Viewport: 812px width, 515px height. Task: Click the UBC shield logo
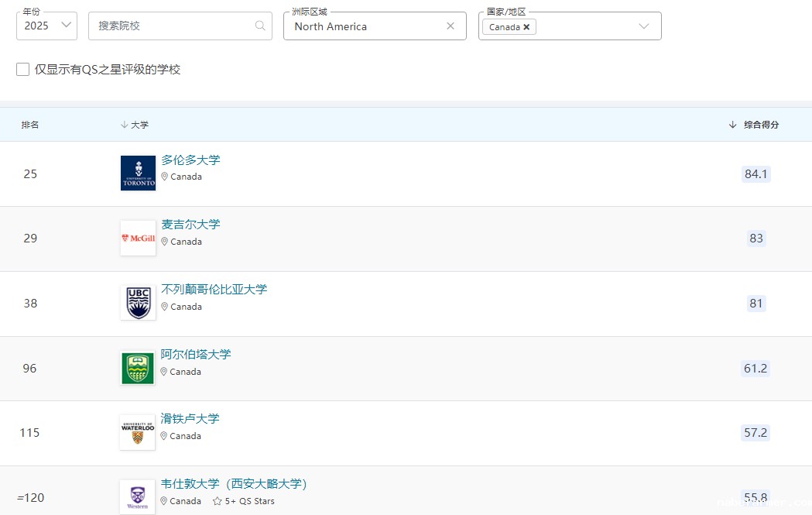[137, 303]
